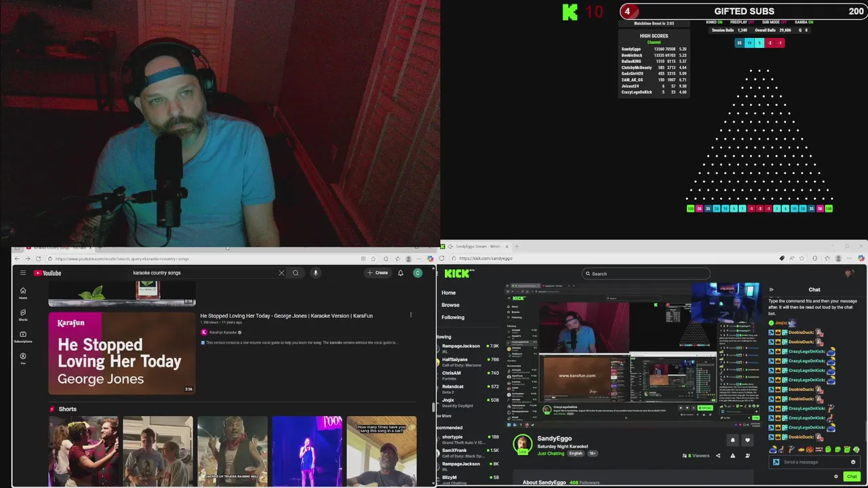The height and width of the screenshot is (488, 868).
Task: Open the YouTube hamburger guide menu
Action: tap(22, 273)
